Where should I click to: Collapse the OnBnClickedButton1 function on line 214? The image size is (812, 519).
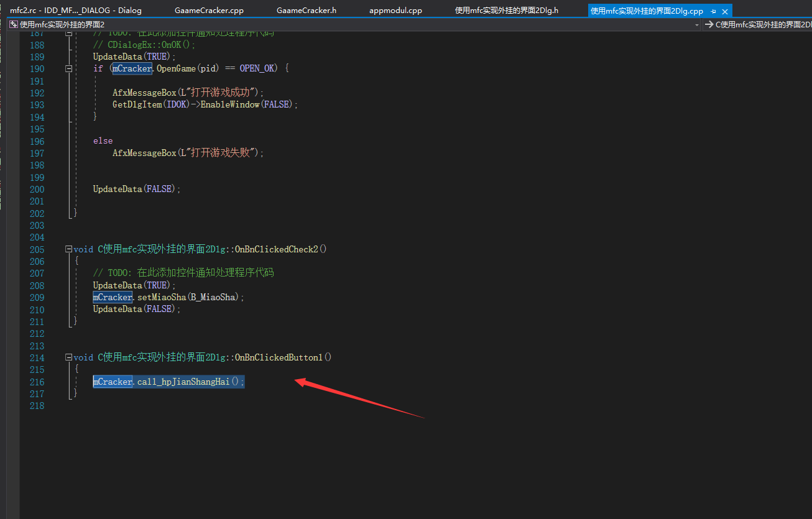point(69,357)
